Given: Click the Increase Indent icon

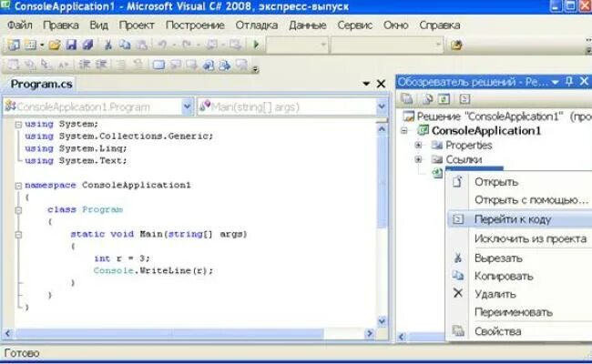Looking at the screenshot, I should click(101, 65).
